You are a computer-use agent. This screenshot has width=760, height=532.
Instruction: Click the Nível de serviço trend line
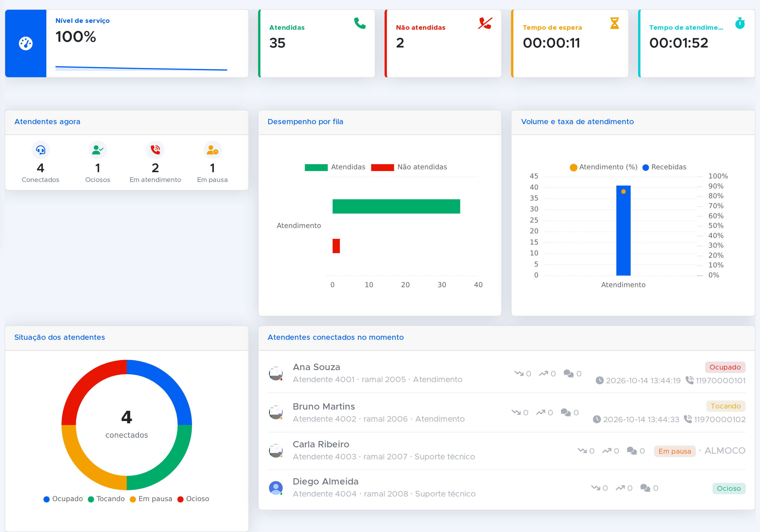coord(141,68)
